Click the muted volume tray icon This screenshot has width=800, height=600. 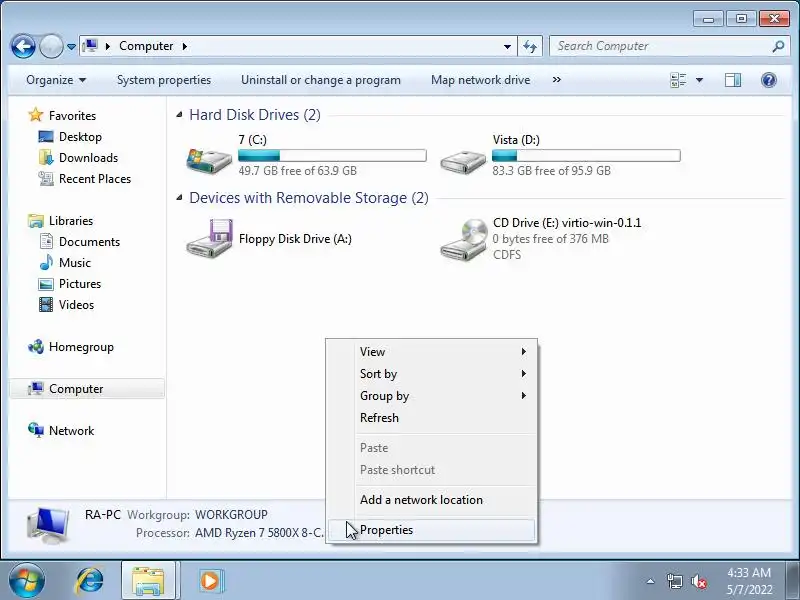click(x=698, y=581)
